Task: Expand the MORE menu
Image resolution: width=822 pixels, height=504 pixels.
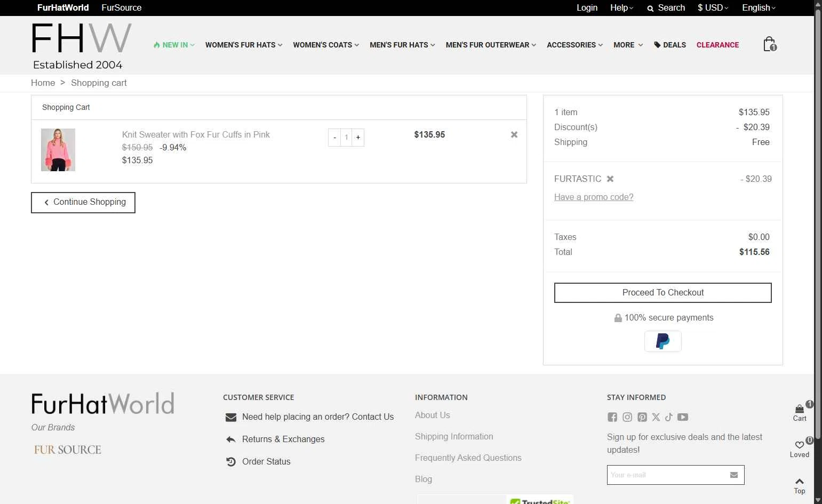Action: tap(628, 45)
